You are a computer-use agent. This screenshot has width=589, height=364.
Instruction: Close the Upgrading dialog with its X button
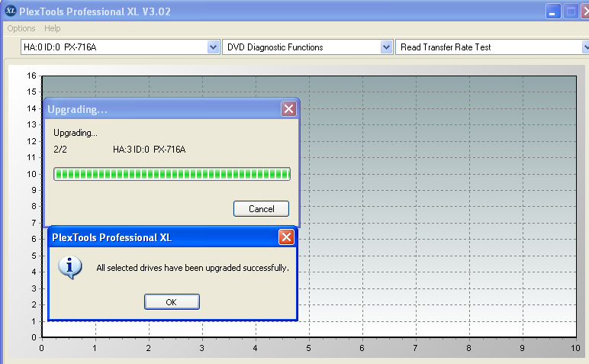(288, 109)
